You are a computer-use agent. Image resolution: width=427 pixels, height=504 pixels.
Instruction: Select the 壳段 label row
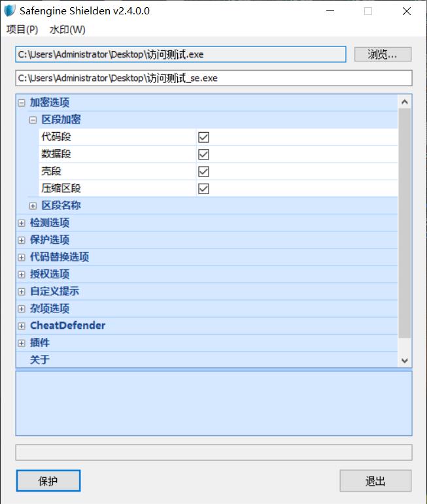[x=117, y=171]
